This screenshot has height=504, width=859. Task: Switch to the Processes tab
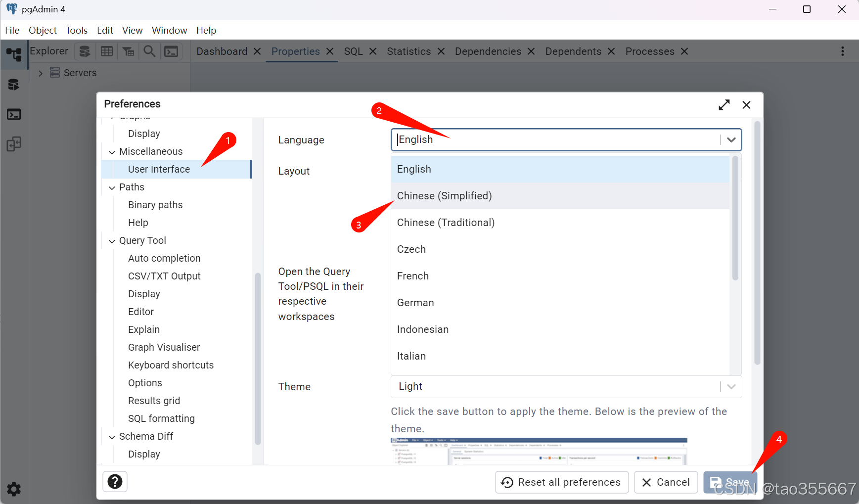coord(650,51)
